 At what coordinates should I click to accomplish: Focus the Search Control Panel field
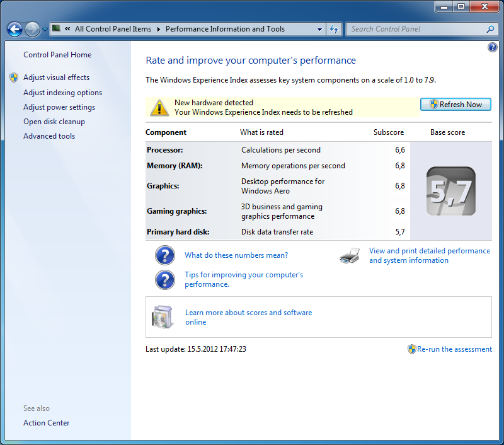coord(416,29)
